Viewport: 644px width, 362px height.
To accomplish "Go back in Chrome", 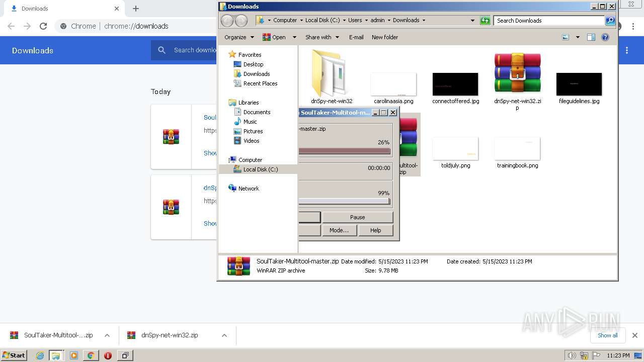I will pyautogui.click(x=11, y=26).
